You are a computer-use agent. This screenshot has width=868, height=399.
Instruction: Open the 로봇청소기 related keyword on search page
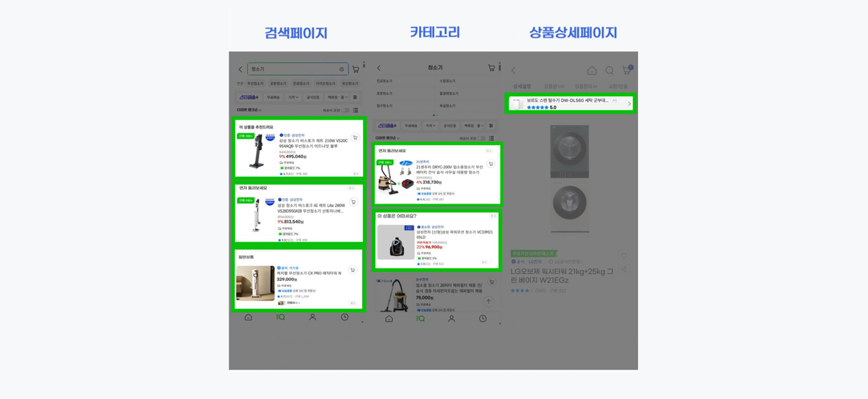[x=278, y=83]
